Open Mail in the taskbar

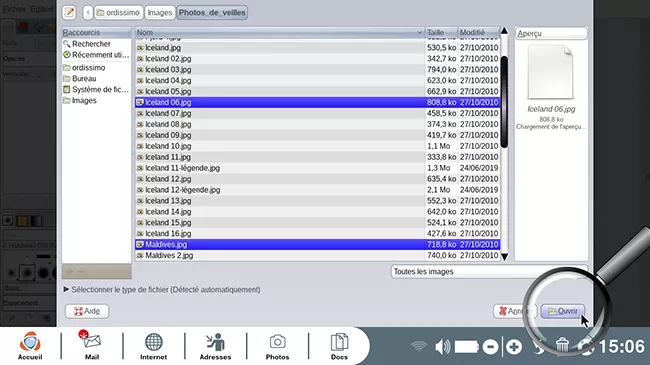(92, 346)
